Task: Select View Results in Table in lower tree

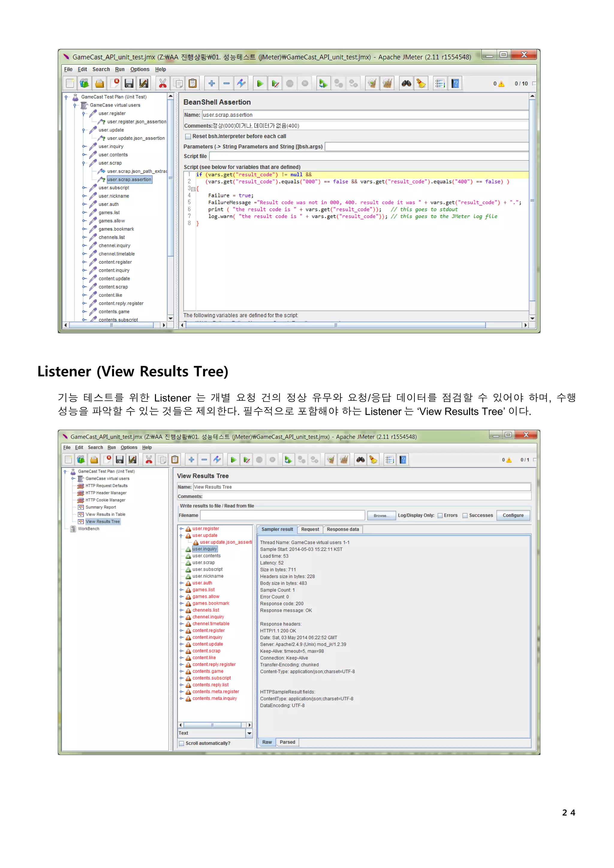Action: tap(105, 514)
